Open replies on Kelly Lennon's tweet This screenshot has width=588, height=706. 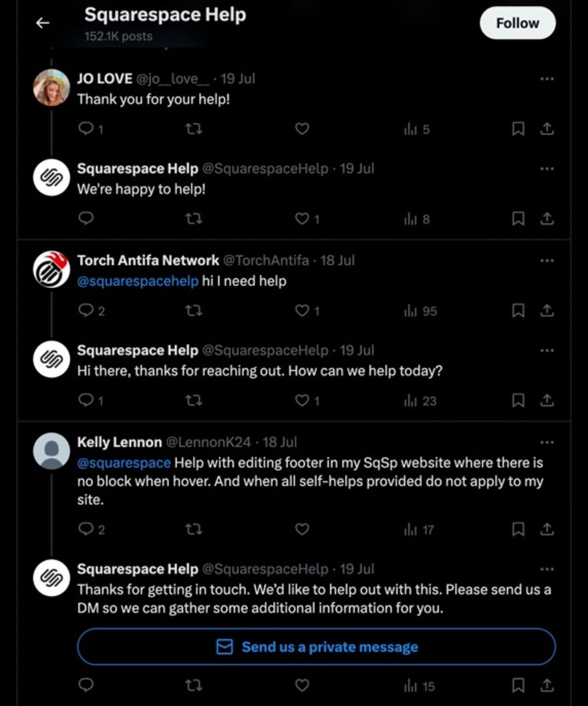pos(87,529)
